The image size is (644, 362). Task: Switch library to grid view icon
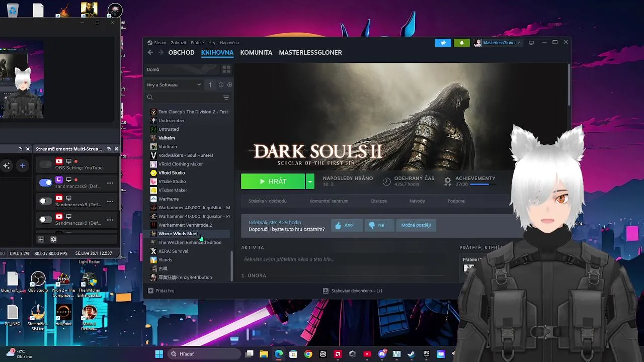(x=226, y=69)
